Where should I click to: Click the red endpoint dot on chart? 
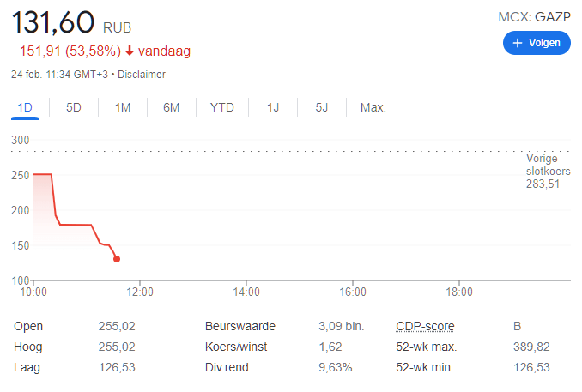[116, 259]
